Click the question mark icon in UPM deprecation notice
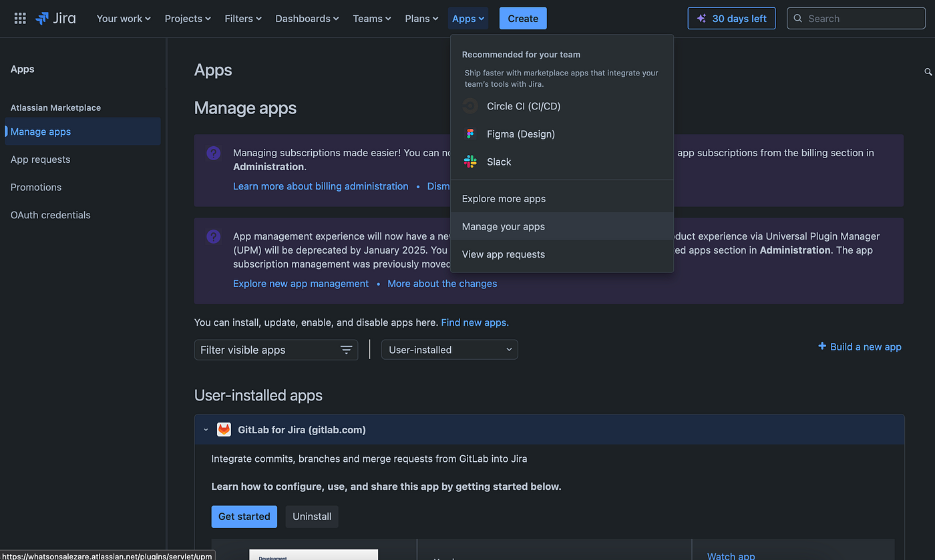The width and height of the screenshot is (935, 560). pos(213,237)
